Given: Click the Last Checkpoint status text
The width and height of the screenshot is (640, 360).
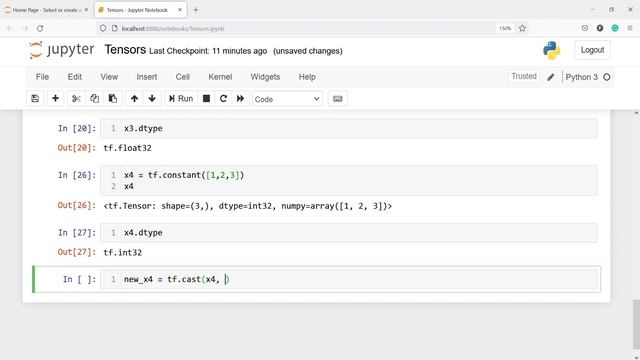Looking at the screenshot, I should (x=208, y=51).
